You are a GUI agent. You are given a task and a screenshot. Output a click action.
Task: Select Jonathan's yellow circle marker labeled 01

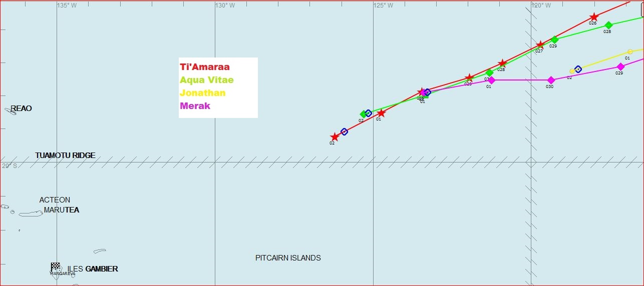pos(630,52)
